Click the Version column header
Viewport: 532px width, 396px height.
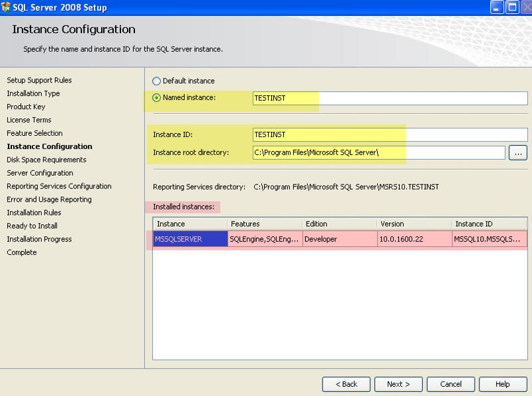tap(414, 224)
